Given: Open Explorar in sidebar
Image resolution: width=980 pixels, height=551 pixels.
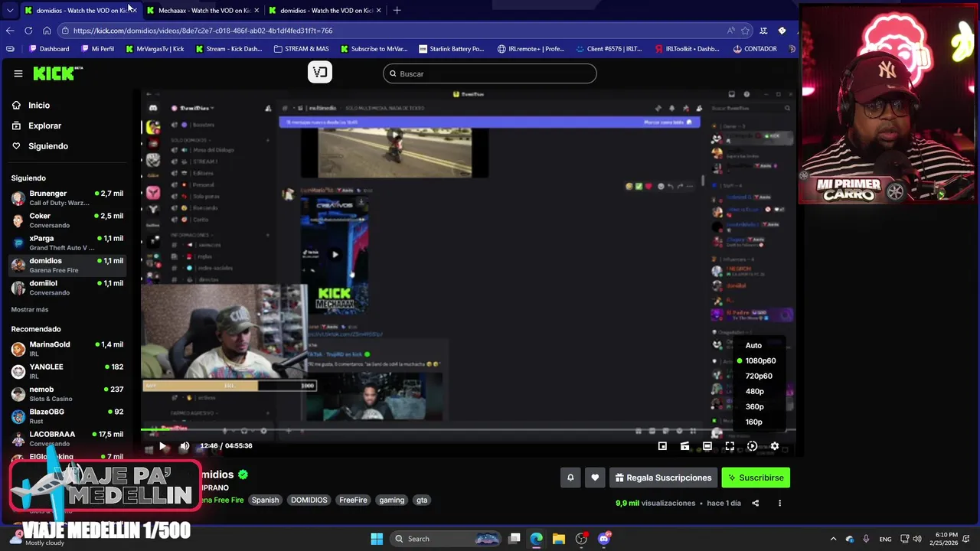Looking at the screenshot, I should point(44,126).
